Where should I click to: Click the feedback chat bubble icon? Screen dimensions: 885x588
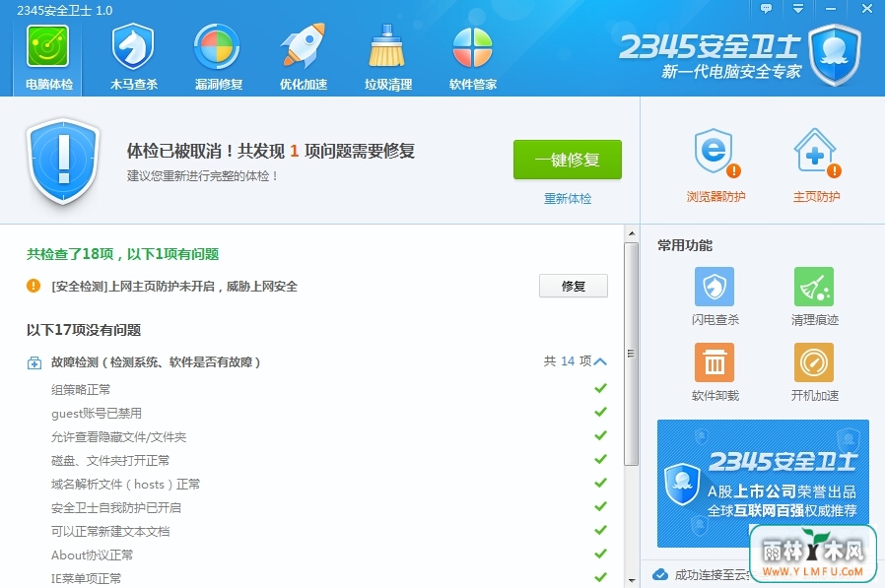pyautogui.click(x=766, y=9)
